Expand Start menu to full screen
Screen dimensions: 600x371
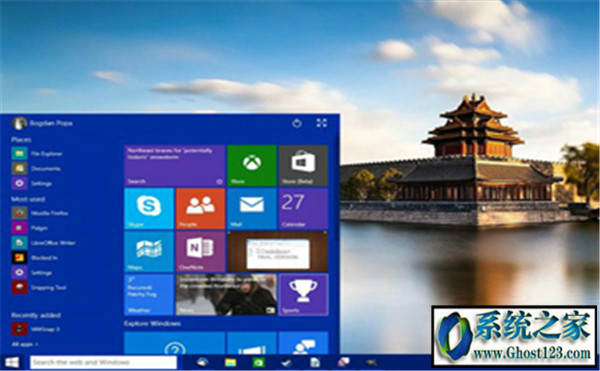click(321, 123)
